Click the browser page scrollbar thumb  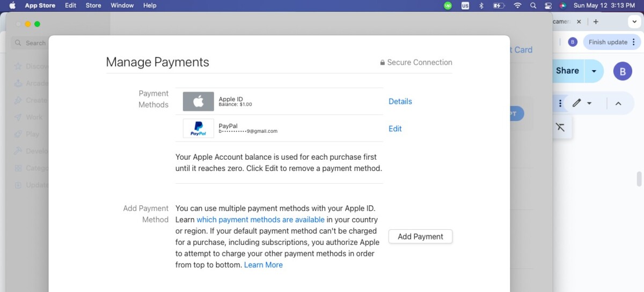(x=639, y=179)
